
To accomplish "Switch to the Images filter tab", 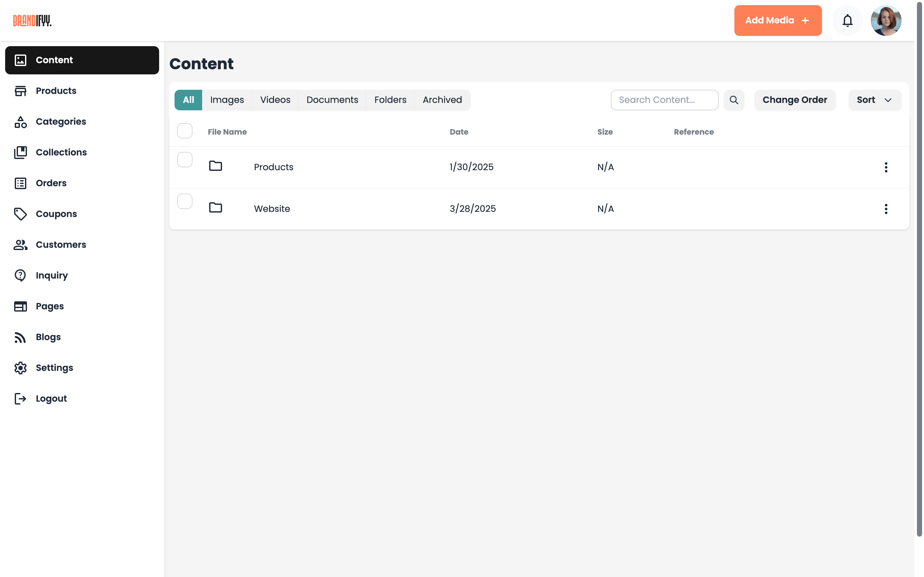I will coord(227,100).
